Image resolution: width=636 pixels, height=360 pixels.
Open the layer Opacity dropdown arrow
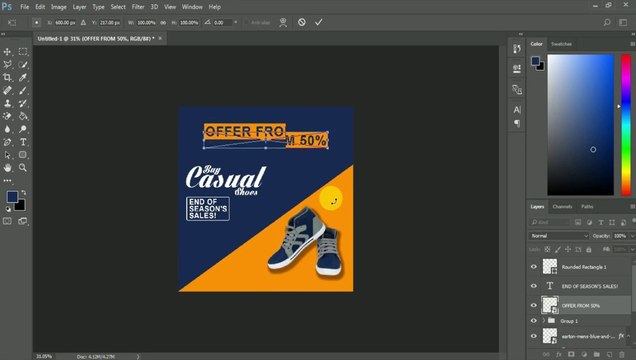point(632,236)
